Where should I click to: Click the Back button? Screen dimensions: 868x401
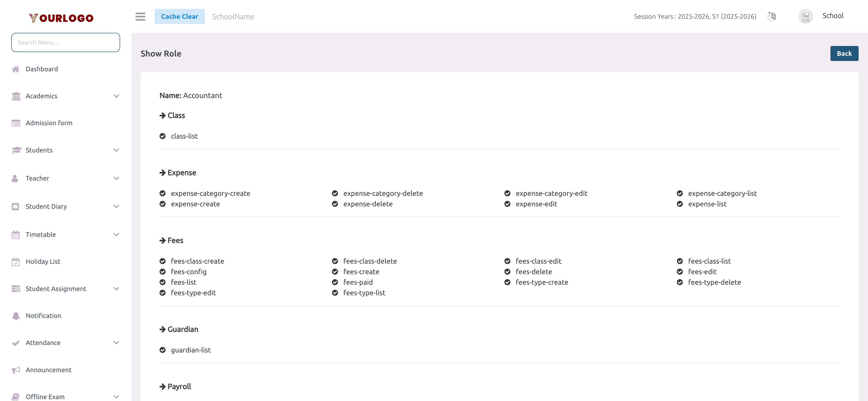844,53
